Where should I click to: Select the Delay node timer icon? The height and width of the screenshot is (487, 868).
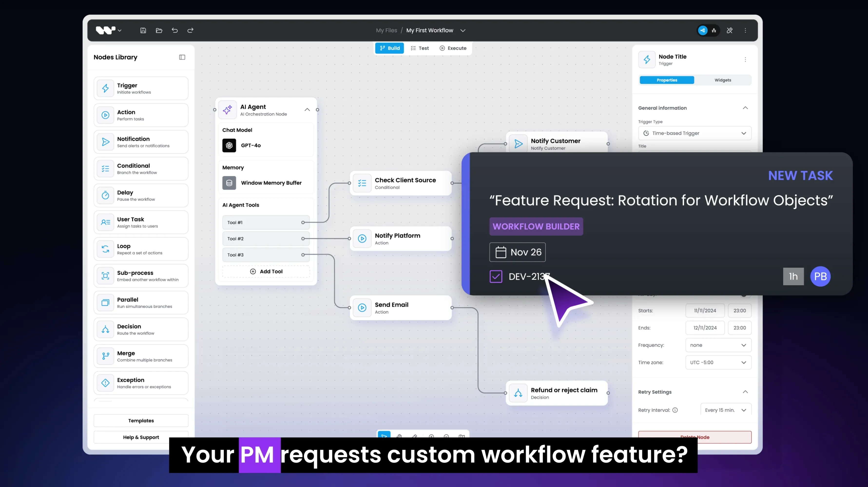click(x=106, y=195)
